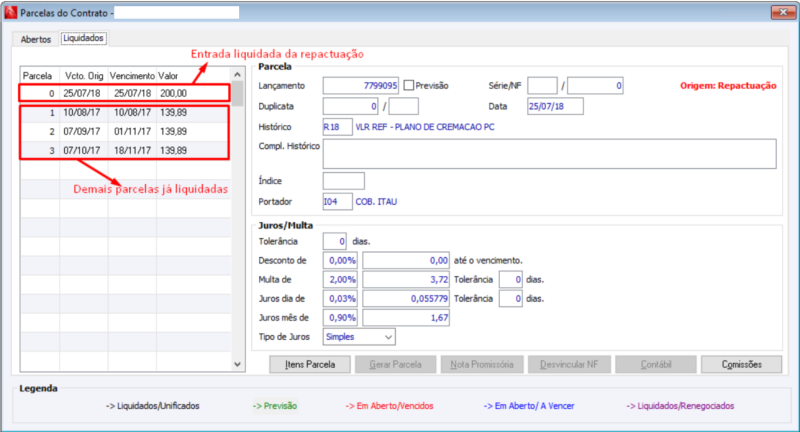
Task: Click the Juros mês percentage 0,90%
Action: 340,318
